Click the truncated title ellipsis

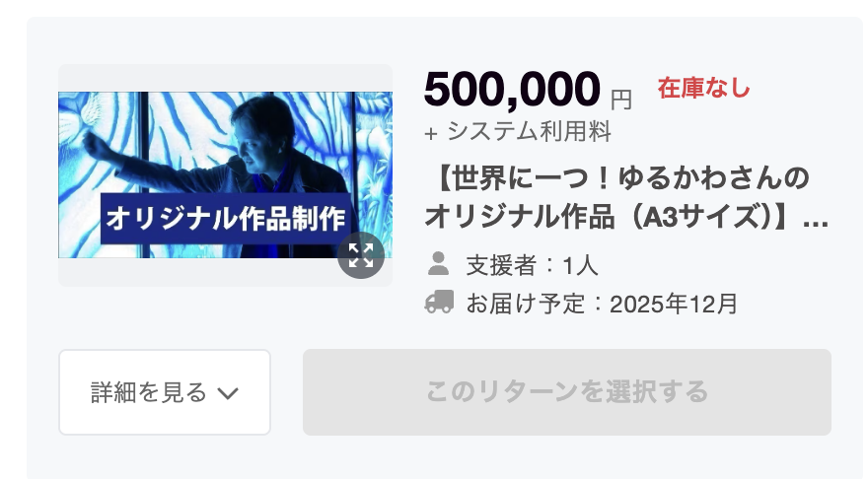(815, 224)
